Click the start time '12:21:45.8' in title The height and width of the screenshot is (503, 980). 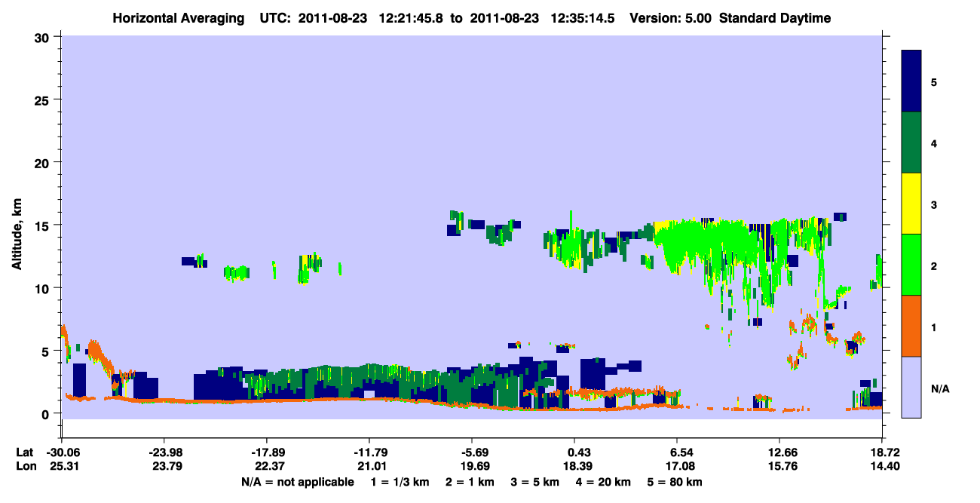(410, 18)
